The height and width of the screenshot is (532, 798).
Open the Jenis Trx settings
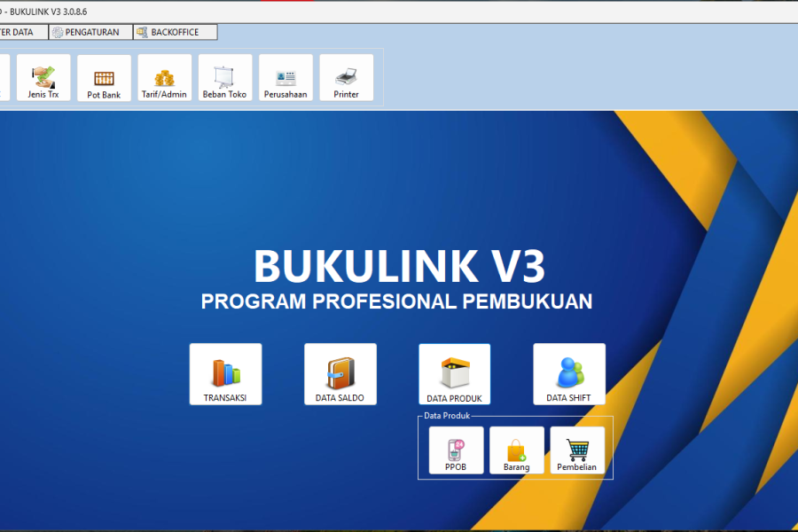tap(43, 78)
